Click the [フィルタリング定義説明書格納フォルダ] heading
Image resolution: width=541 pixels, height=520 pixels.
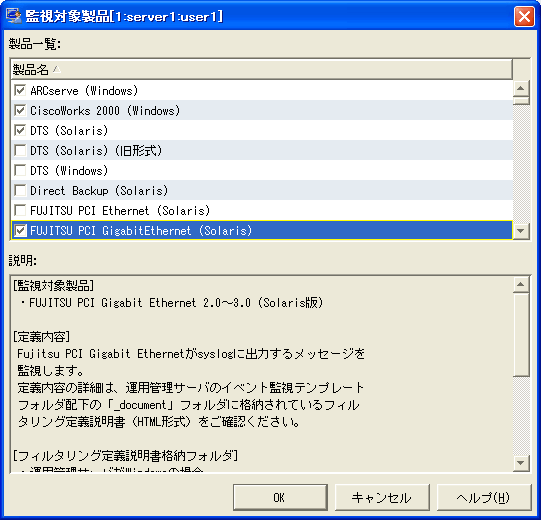(x=125, y=456)
